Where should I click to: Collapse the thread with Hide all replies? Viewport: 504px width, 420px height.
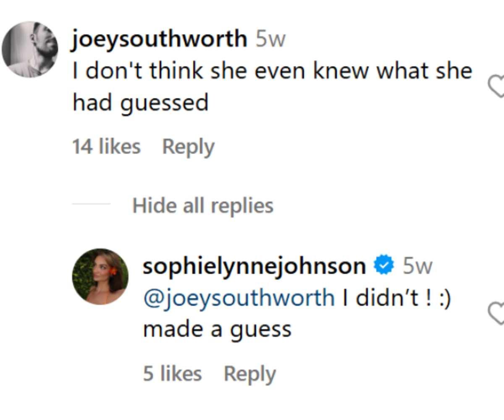pyautogui.click(x=203, y=206)
